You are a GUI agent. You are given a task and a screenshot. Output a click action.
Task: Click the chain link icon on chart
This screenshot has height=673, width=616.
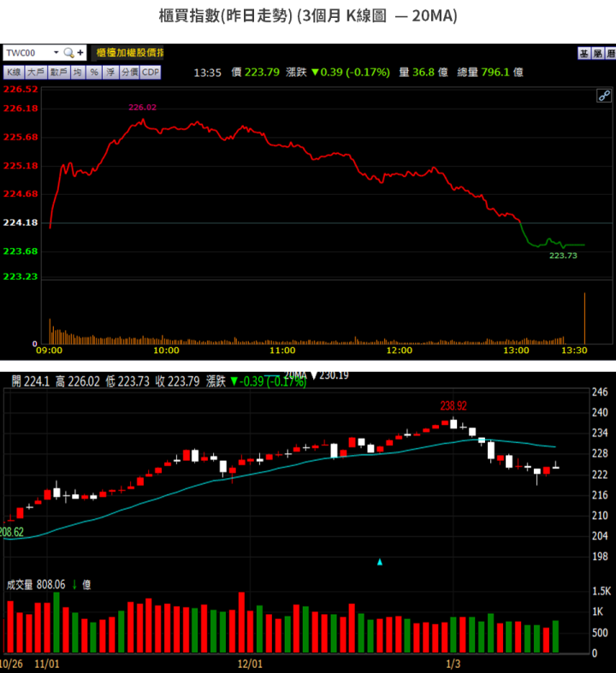(x=603, y=96)
